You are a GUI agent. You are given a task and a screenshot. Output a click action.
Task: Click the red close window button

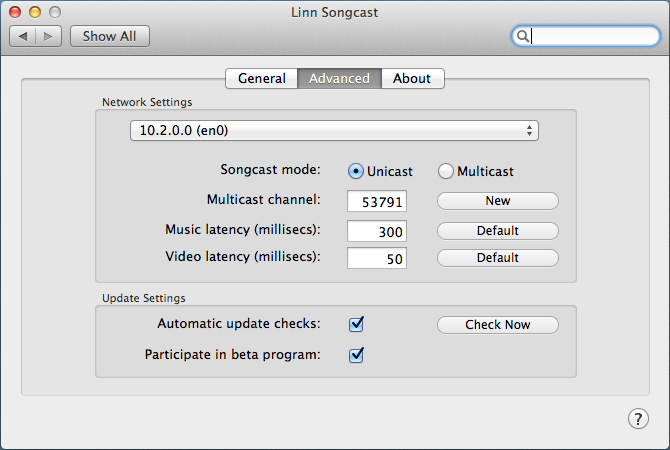pyautogui.click(x=15, y=12)
